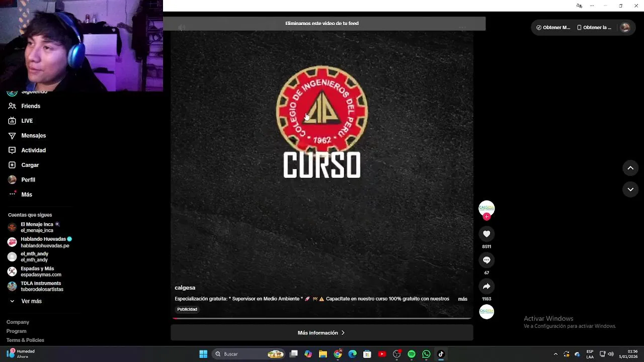Click the taskbar Buscar search box
Screen dimensions: 644x362
(249, 354)
